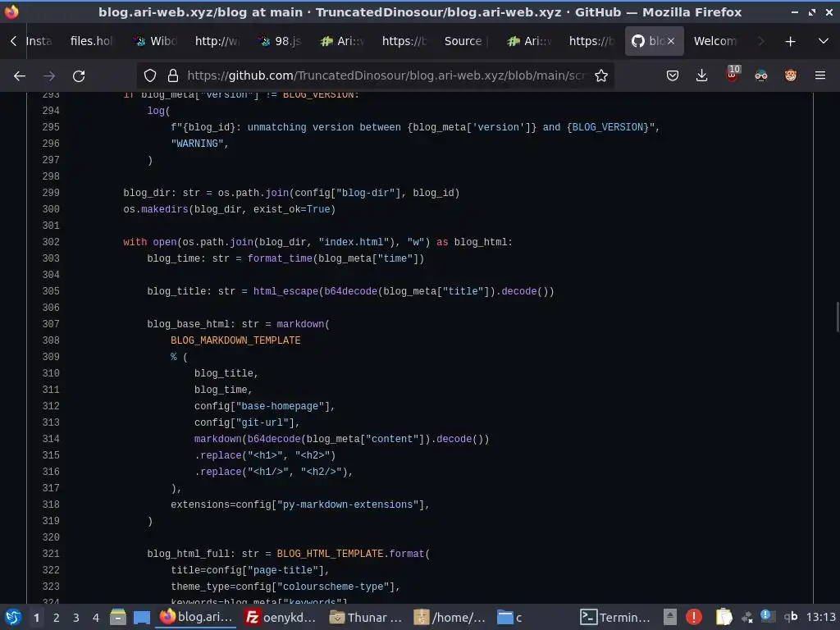Close the active GitHub tab

[x=671, y=41]
